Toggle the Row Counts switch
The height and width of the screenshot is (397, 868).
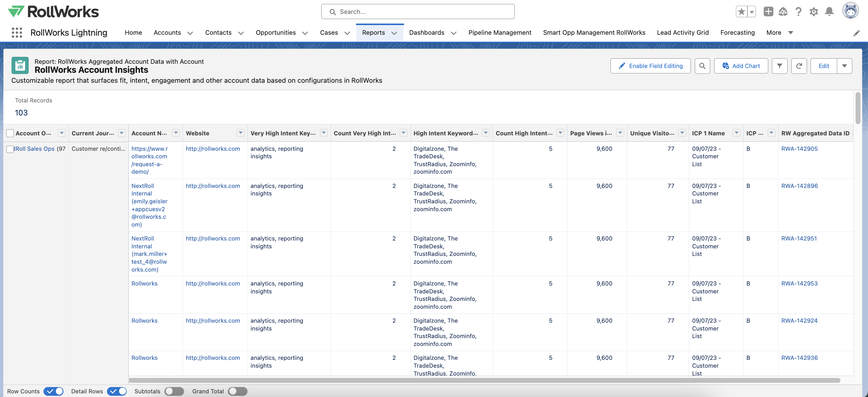(x=53, y=391)
